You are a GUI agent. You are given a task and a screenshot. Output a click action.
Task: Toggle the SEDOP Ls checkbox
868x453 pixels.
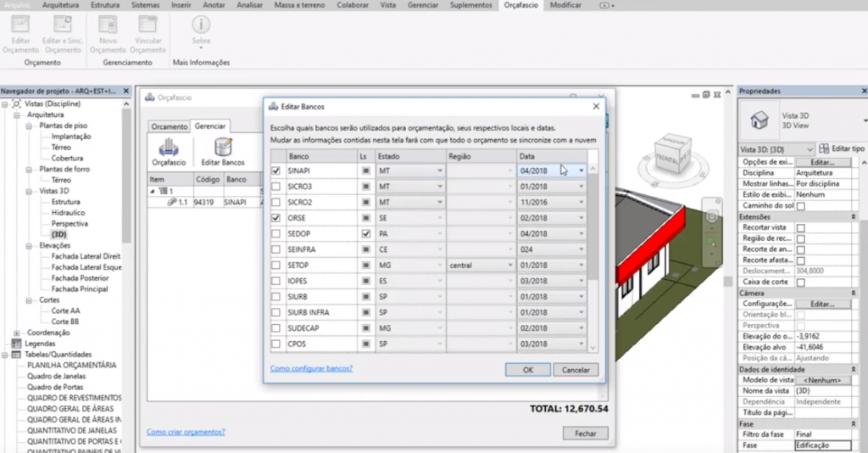click(x=365, y=233)
